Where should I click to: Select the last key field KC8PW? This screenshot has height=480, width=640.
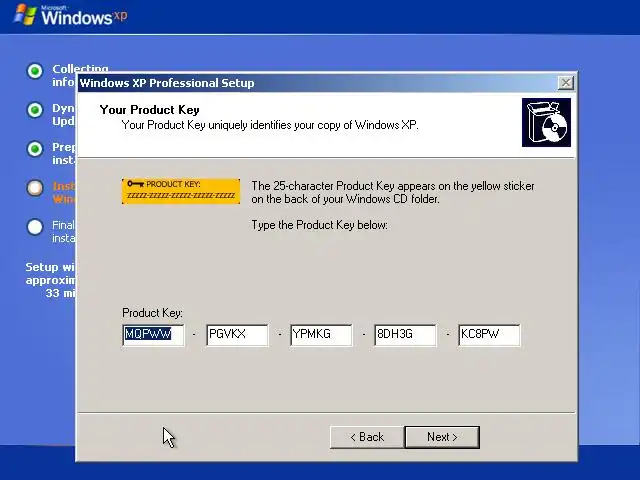[489, 335]
